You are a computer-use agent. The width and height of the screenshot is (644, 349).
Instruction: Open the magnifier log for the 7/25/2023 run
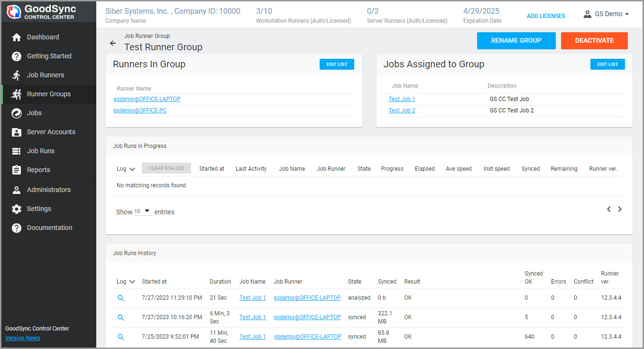121,337
